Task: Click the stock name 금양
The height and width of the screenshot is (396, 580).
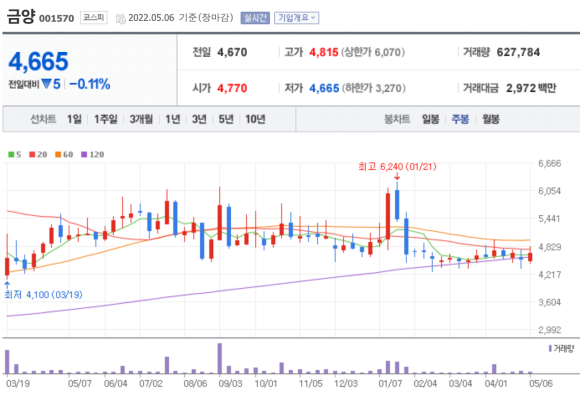Action: point(21,17)
